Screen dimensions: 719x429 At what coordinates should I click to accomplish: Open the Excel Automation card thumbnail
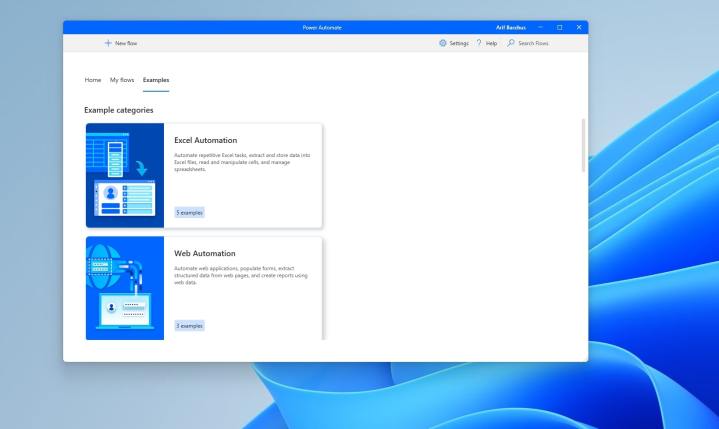125,175
